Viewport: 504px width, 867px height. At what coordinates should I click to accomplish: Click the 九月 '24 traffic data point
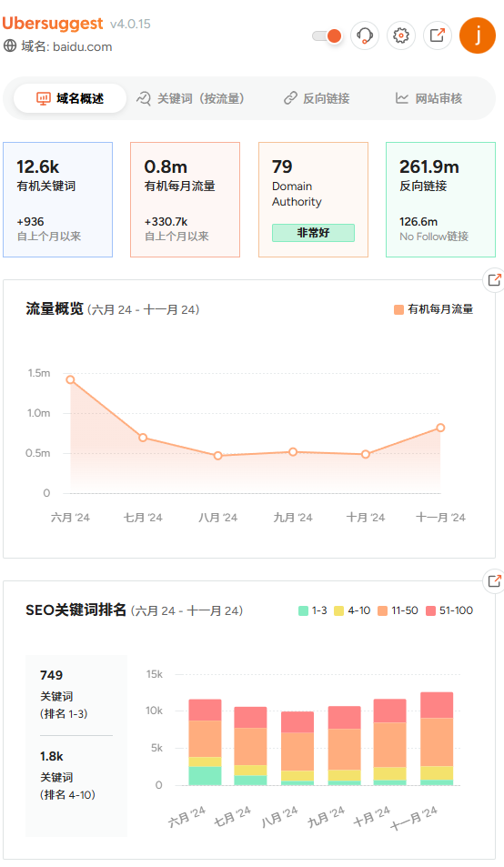[293, 452]
